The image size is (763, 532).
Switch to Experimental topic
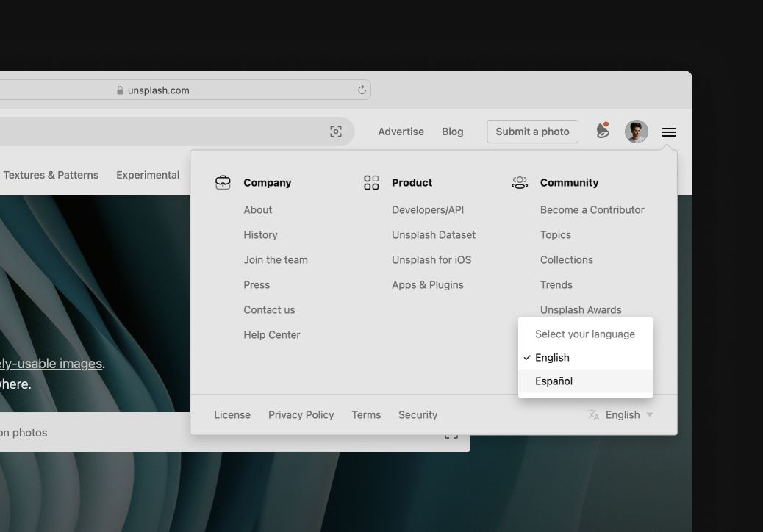[x=148, y=175]
